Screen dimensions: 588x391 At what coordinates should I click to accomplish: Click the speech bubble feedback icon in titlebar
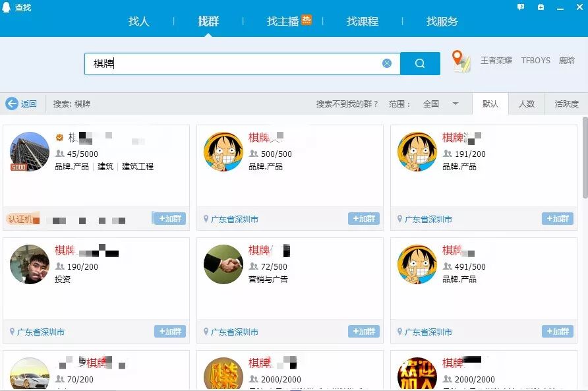(x=521, y=7)
